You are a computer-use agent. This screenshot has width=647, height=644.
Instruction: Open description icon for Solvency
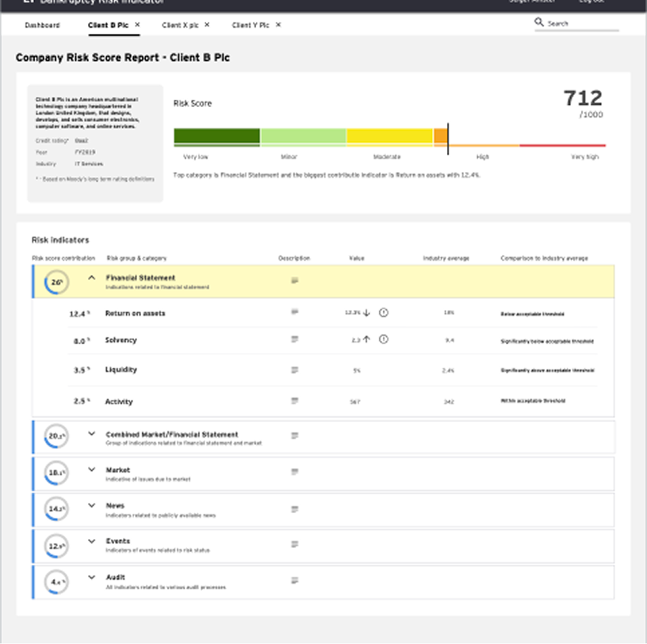(295, 339)
